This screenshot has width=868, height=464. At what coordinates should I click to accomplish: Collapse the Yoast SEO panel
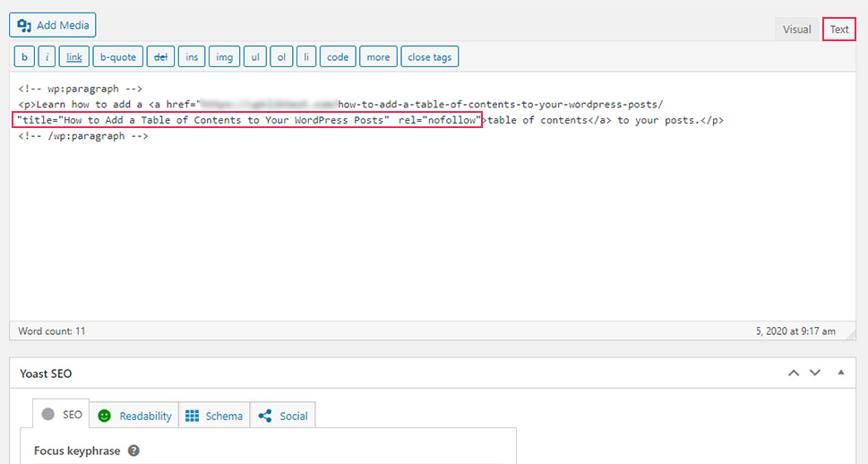pyautogui.click(x=841, y=372)
